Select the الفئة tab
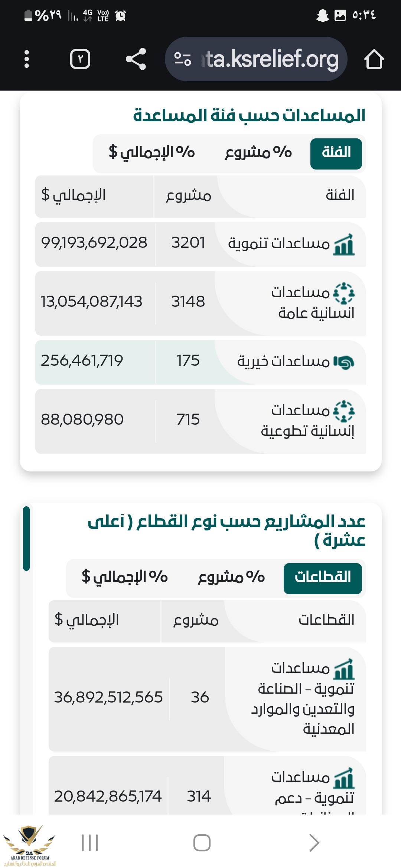 point(336,154)
